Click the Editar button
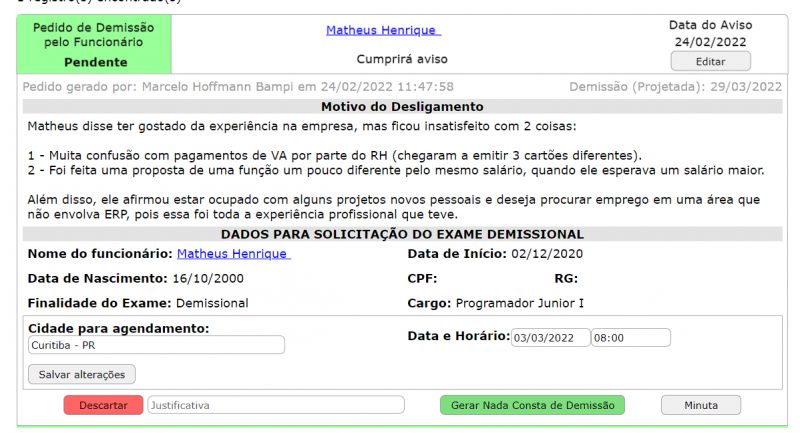This screenshot has height=433, width=800. [x=709, y=61]
